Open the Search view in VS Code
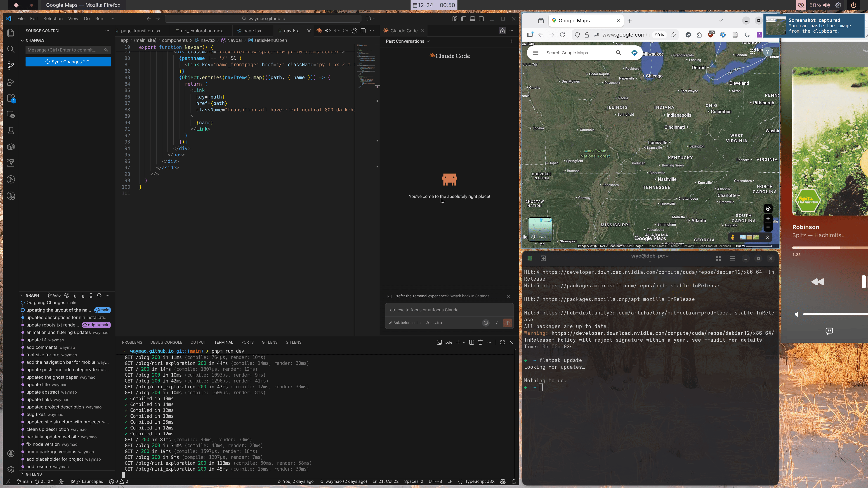 pyautogui.click(x=10, y=49)
